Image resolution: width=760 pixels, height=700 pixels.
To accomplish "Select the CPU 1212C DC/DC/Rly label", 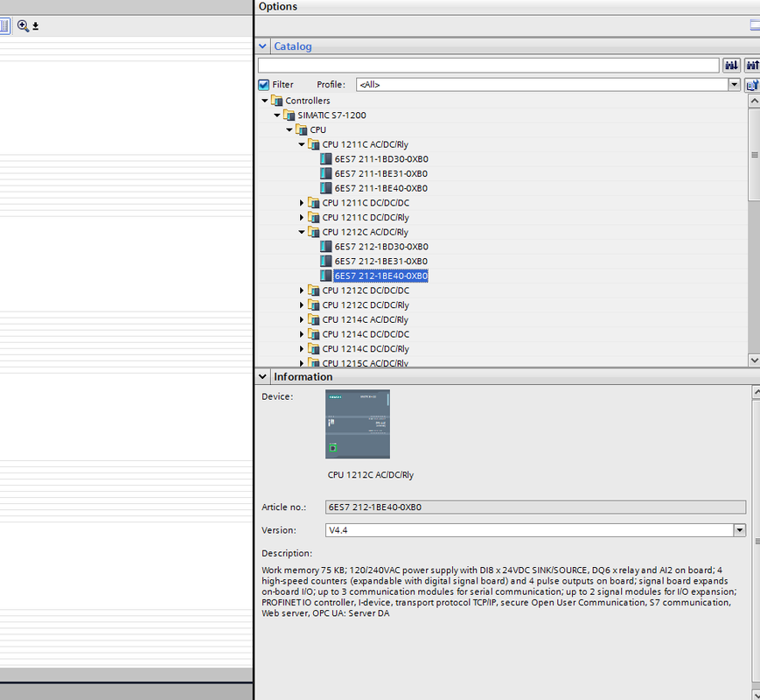I will tap(366, 305).
